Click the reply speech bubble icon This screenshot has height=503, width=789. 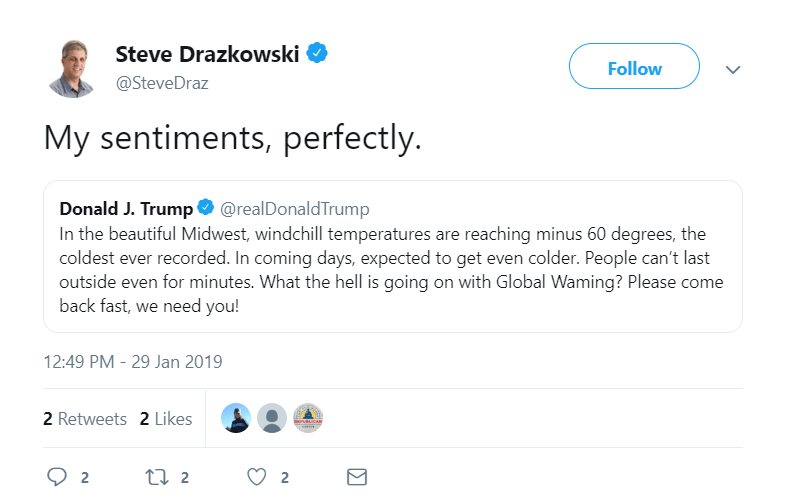[58, 477]
